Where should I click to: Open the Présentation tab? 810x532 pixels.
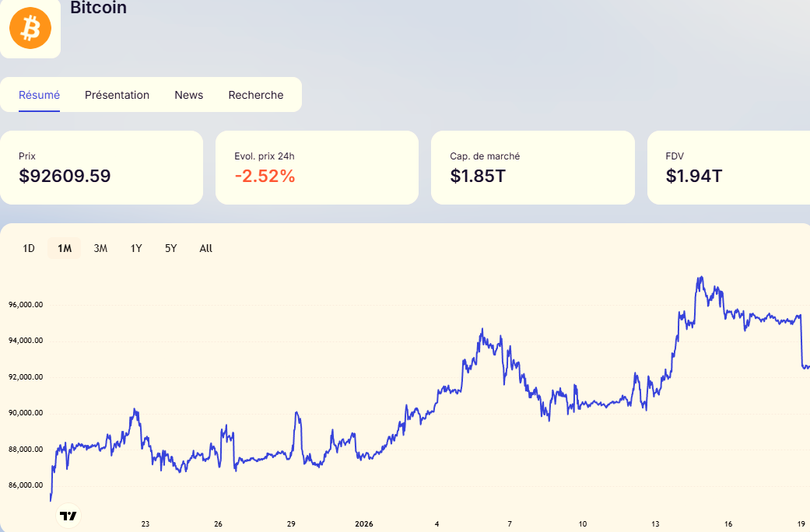(117, 95)
